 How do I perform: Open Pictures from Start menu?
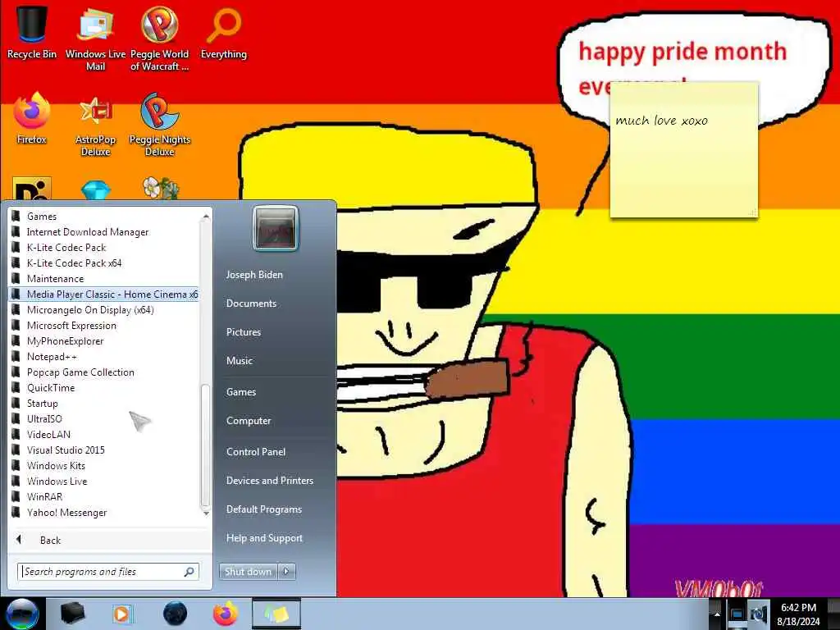click(244, 332)
